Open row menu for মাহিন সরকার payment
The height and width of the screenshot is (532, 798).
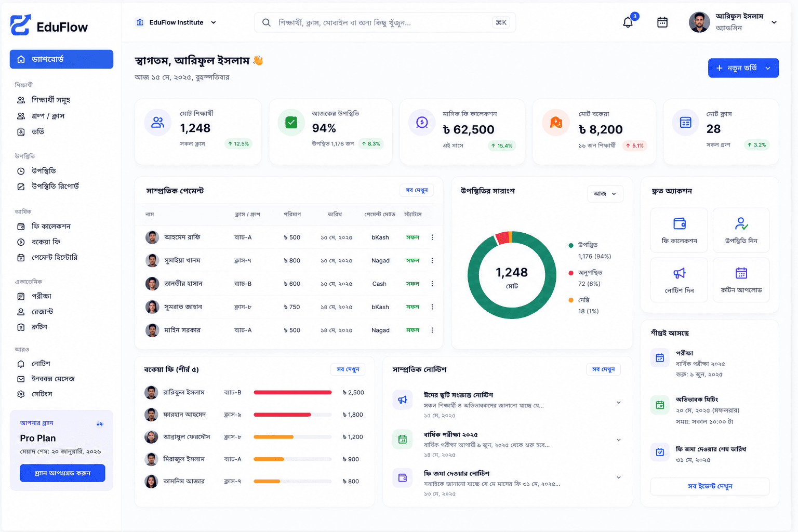click(432, 330)
